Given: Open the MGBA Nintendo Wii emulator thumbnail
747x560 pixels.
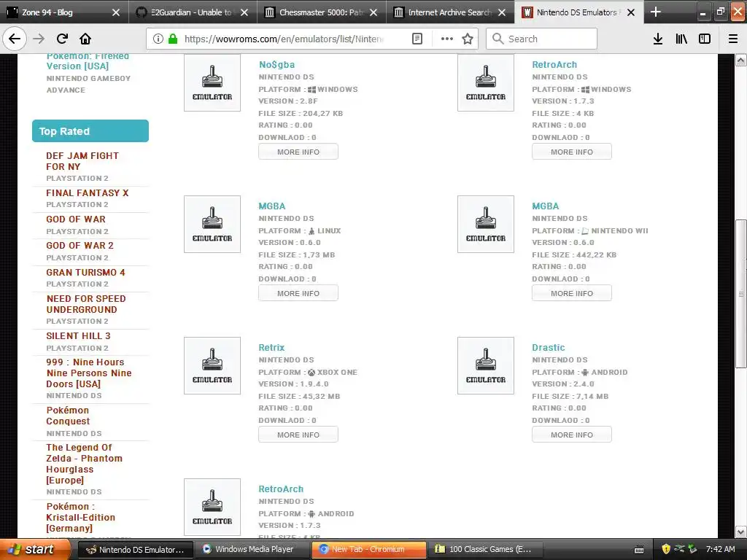Looking at the screenshot, I should point(485,225).
